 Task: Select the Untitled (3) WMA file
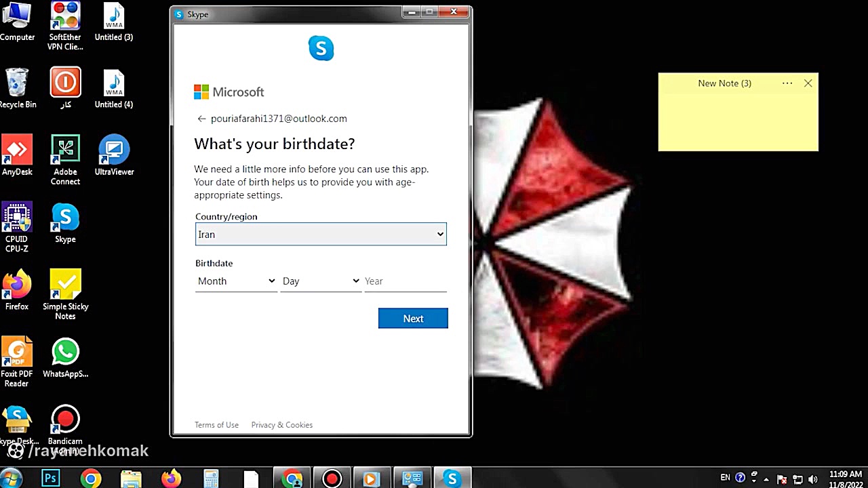[114, 22]
